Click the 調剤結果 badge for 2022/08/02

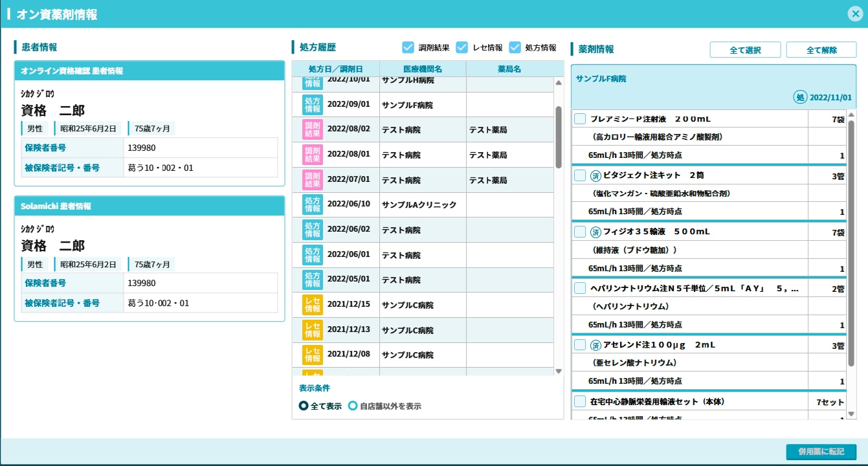pyautogui.click(x=313, y=129)
